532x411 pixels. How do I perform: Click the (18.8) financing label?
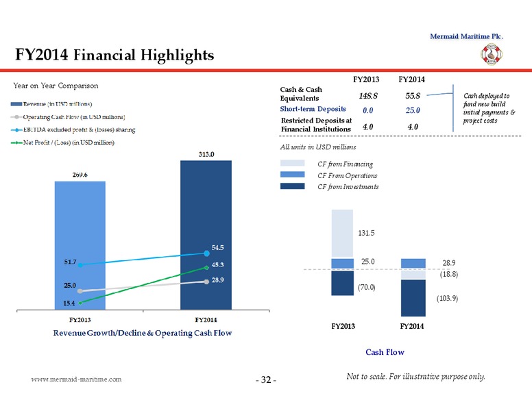pos(449,274)
